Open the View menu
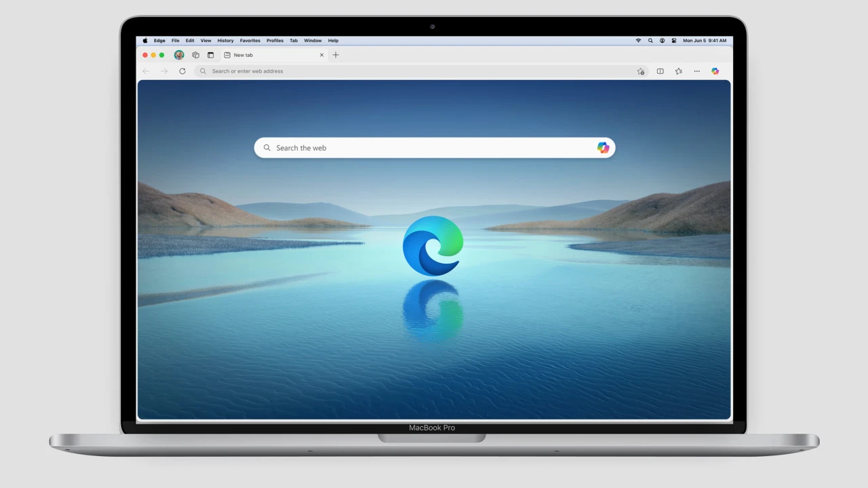The height and width of the screenshot is (488, 868). coord(205,41)
